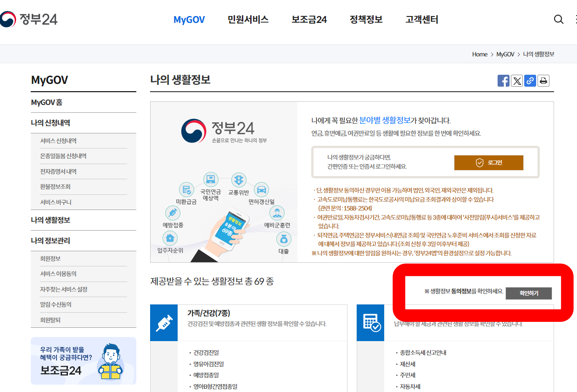The image size is (577, 392).
Task: Open the 보조금24 top menu
Action: (x=308, y=19)
